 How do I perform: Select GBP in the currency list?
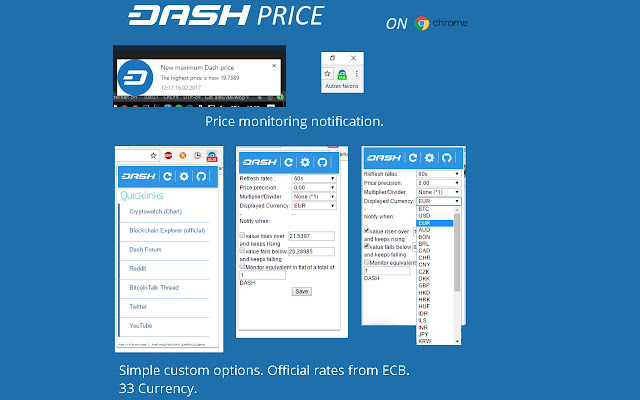(x=435, y=285)
